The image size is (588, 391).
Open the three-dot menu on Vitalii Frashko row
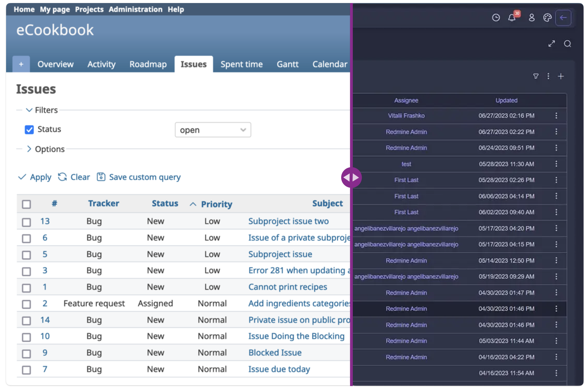pyautogui.click(x=556, y=116)
